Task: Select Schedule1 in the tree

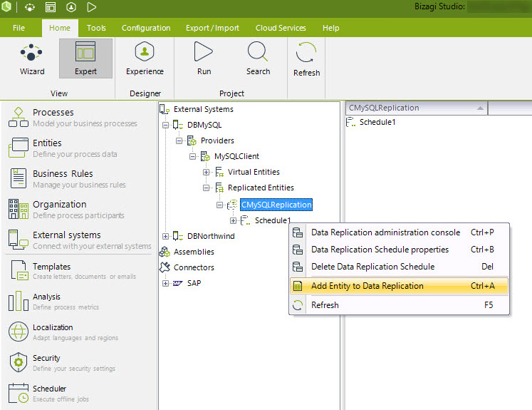Action: click(273, 220)
